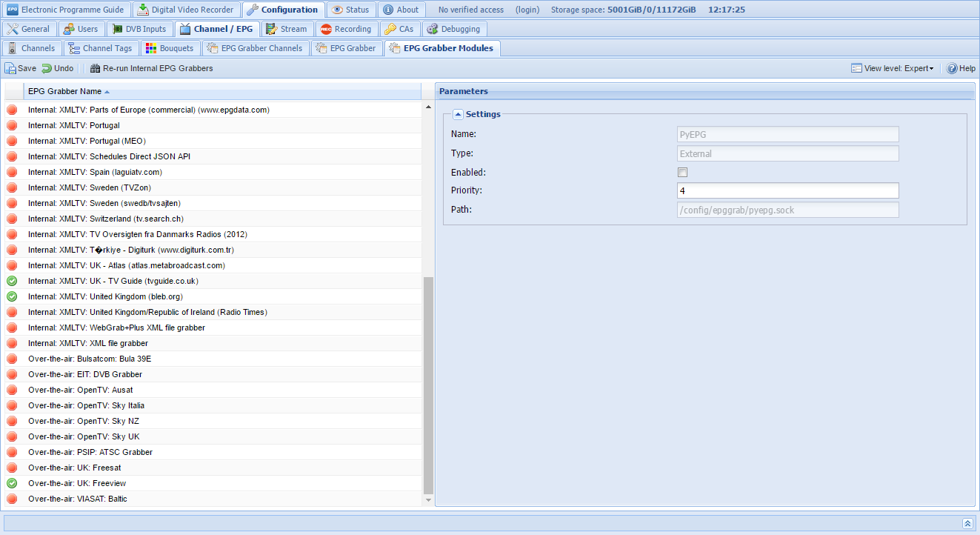Collapse the Settings fieldset
The width and height of the screenshot is (980, 535).
pyautogui.click(x=458, y=114)
